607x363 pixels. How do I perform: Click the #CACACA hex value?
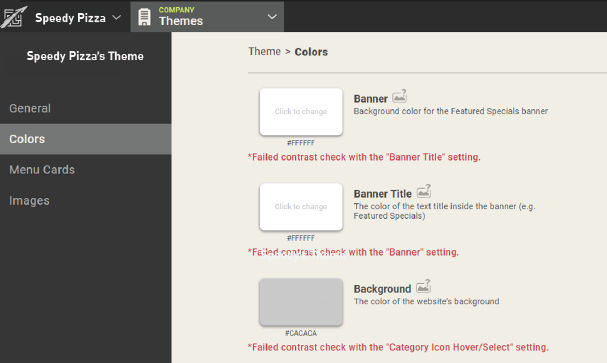tap(301, 333)
